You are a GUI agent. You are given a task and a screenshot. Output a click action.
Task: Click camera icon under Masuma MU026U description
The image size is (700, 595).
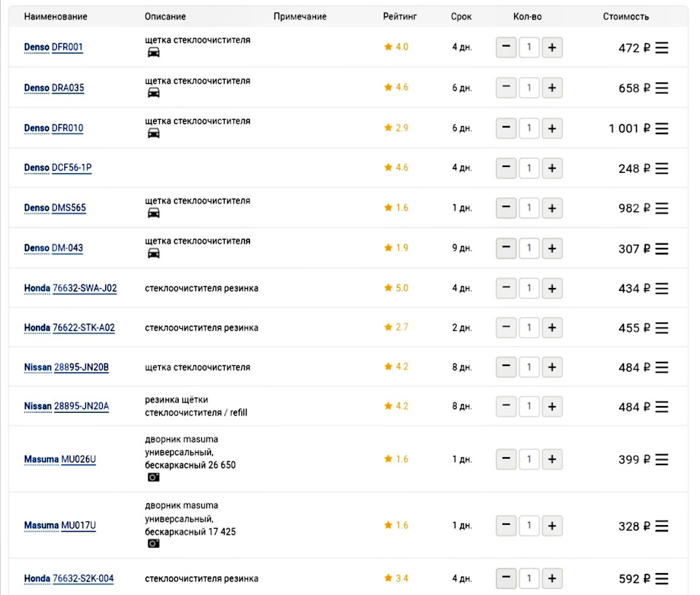[x=154, y=478]
